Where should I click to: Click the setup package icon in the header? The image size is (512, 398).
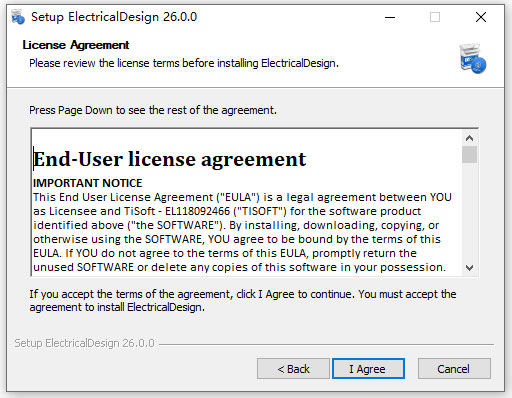pyautogui.click(x=472, y=58)
